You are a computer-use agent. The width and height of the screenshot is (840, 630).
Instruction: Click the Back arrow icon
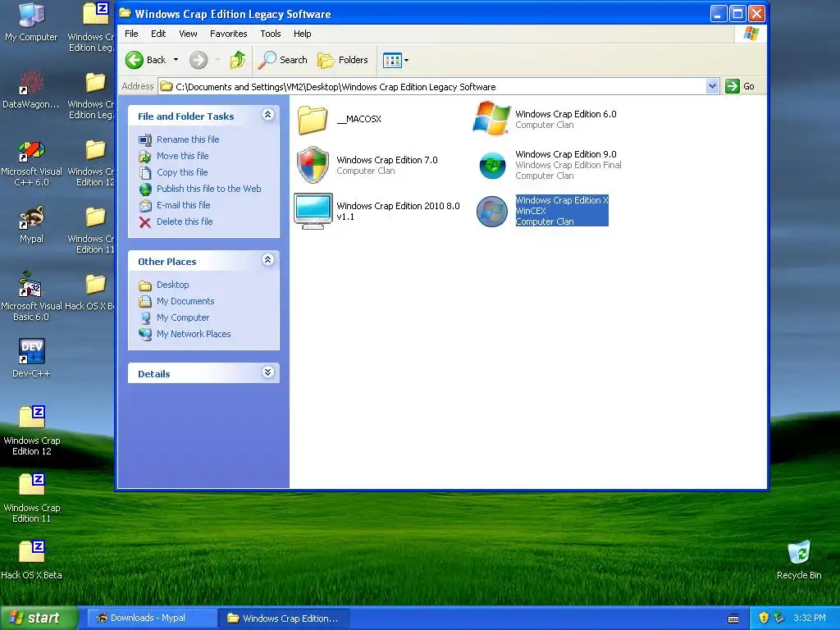point(135,60)
